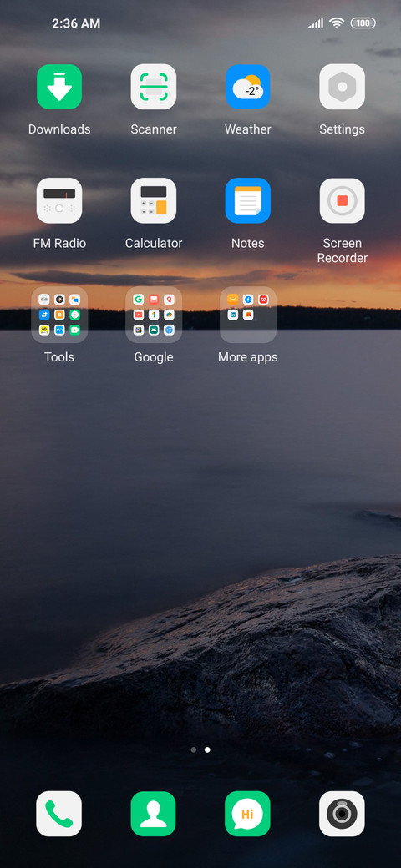Viewport: 401px width, 868px height.
Task: Launch the Camera app in dock
Action: tap(343, 813)
